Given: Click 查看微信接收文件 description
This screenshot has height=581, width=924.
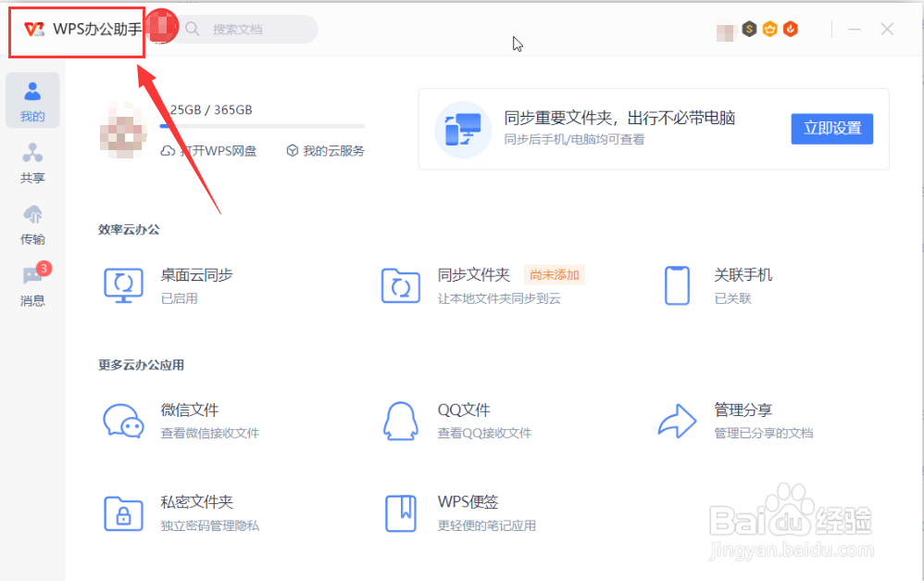Looking at the screenshot, I should click(x=210, y=434).
